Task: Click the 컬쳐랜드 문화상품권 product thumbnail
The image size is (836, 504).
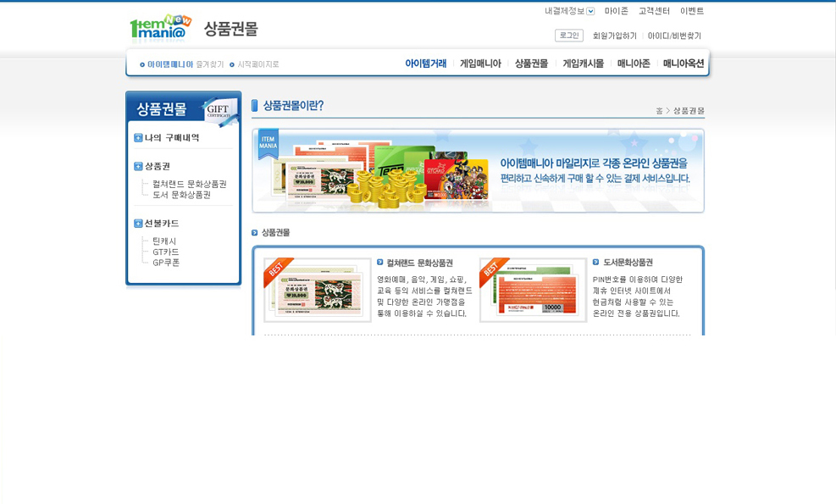Action: click(x=318, y=291)
